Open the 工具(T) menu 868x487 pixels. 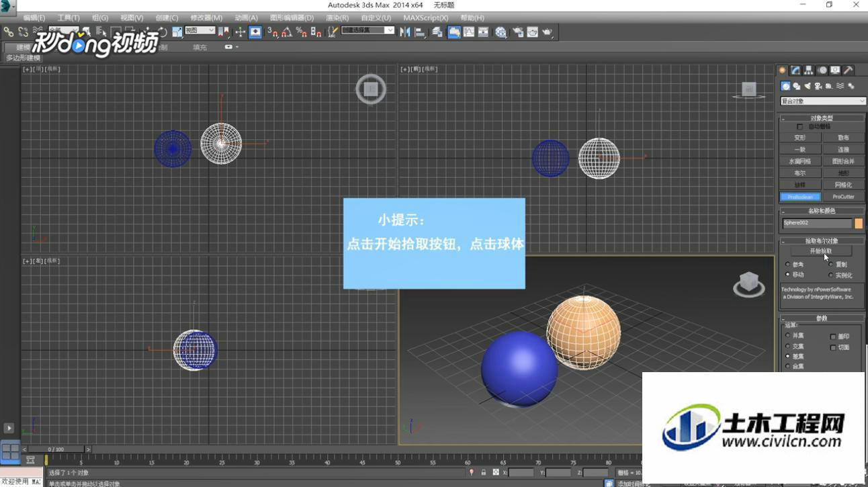point(69,17)
